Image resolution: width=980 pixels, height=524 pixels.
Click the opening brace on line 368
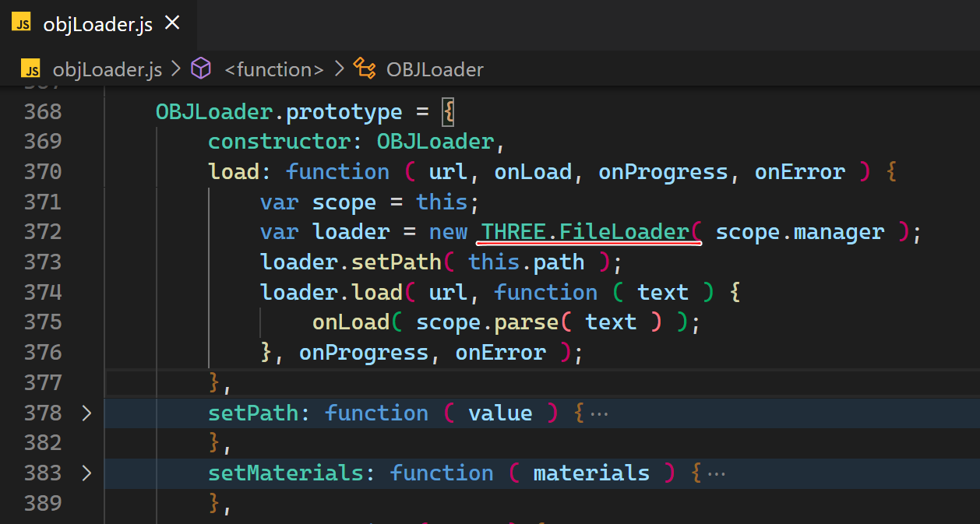point(448,111)
